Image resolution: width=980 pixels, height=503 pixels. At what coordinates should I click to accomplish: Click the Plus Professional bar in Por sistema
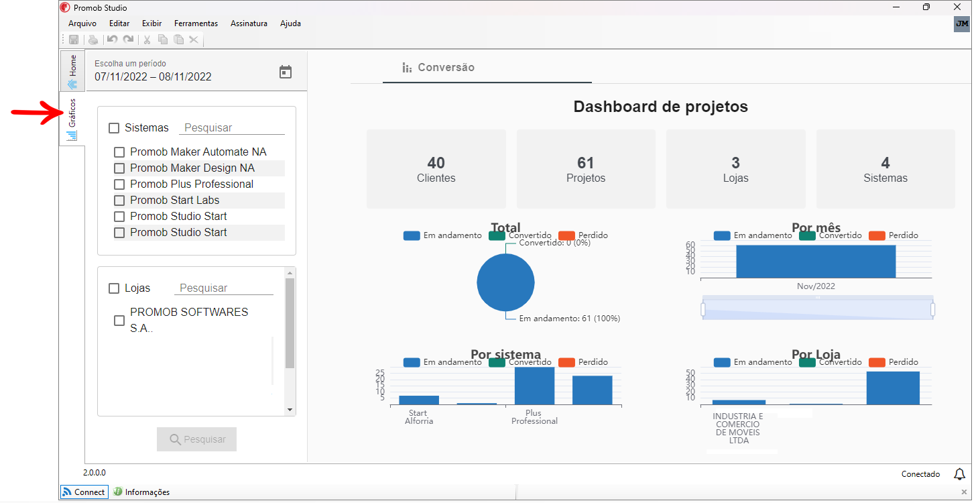click(x=534, y=386)
